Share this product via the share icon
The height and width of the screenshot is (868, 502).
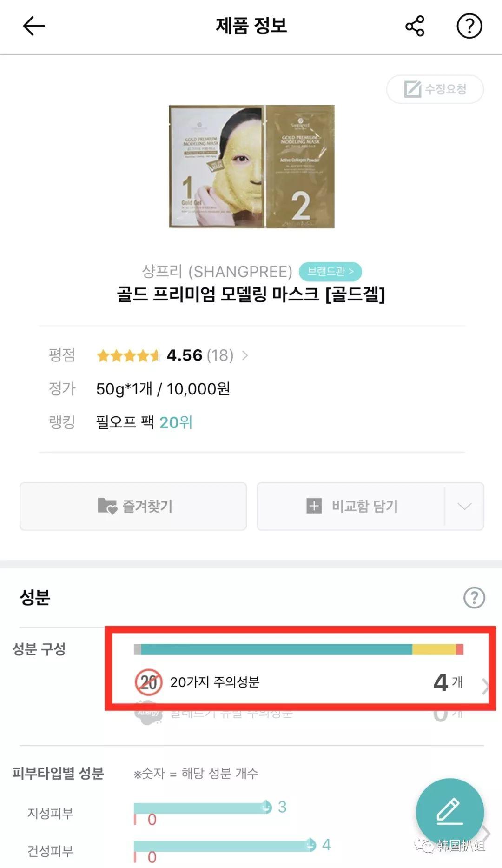point(415,27)
